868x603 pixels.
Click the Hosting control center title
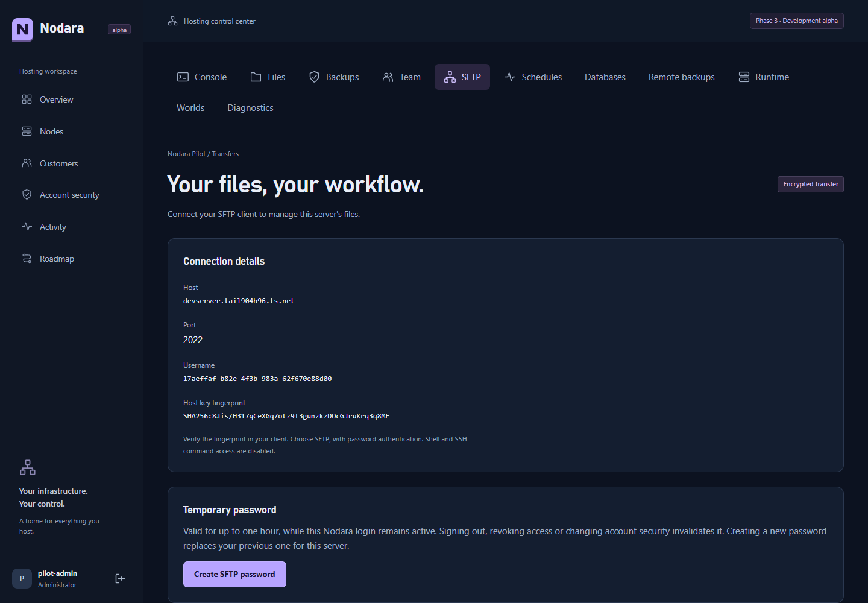[219, 21]
